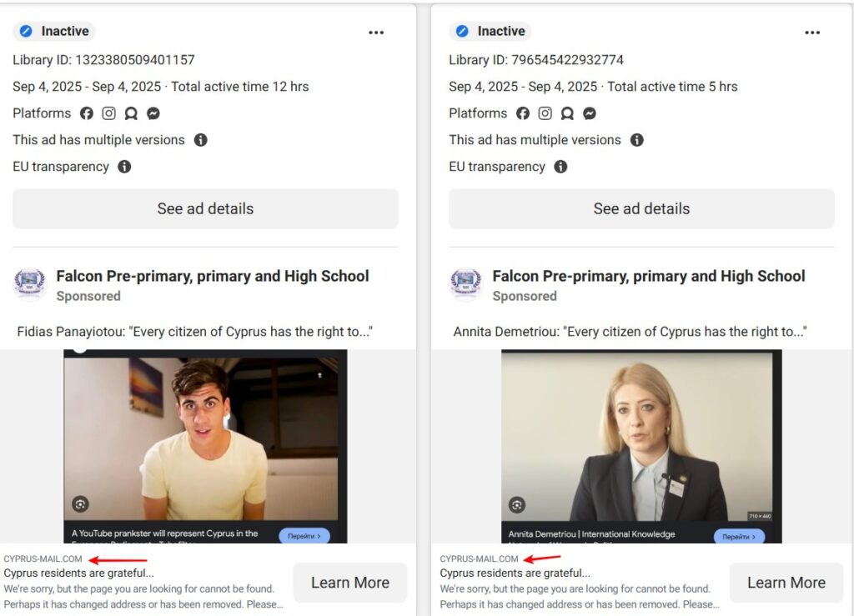The height and width of the screenshot is (616, 854).
Task: Click 'Cyprus residents are grateful...' under Fidias ad
Action: [79, 573]
